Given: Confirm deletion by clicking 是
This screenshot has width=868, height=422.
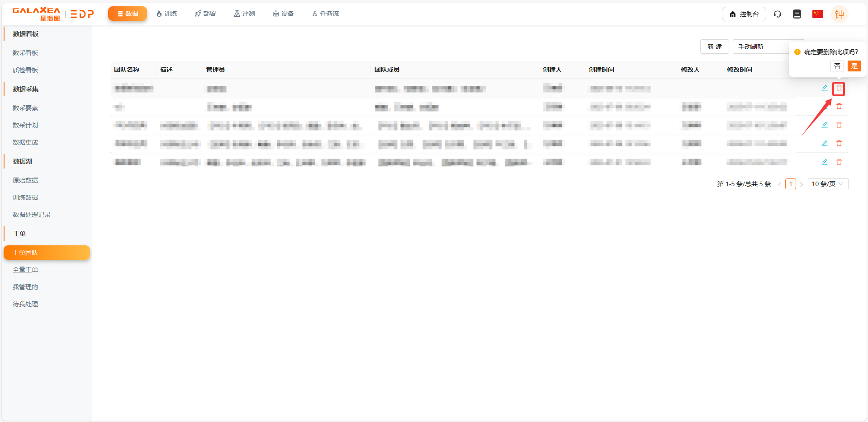Looking at the screenshot, I should [x=854, y=66].
